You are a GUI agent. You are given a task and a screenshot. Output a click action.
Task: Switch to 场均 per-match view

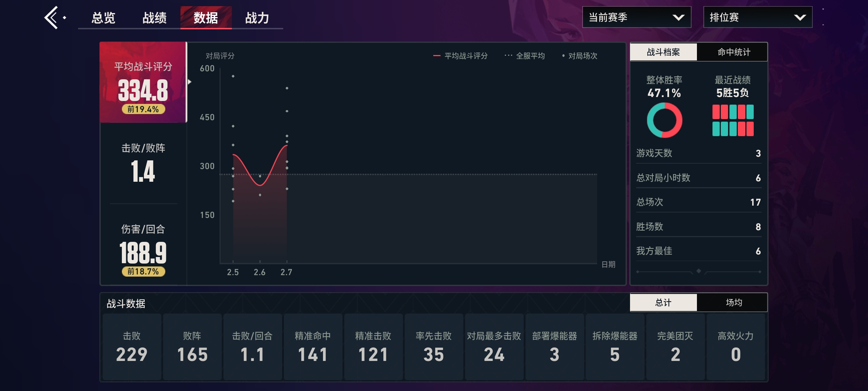pyautogui.click(x=733, y=303)
